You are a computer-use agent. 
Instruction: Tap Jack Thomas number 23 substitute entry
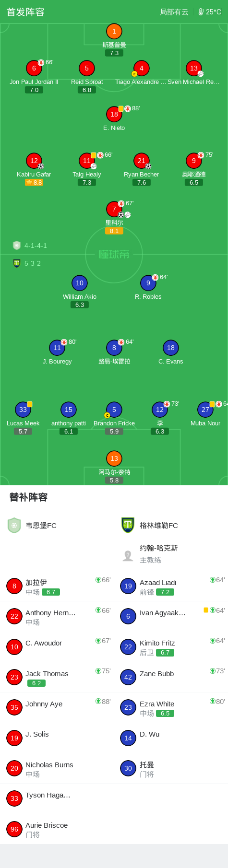coord(57,677)
